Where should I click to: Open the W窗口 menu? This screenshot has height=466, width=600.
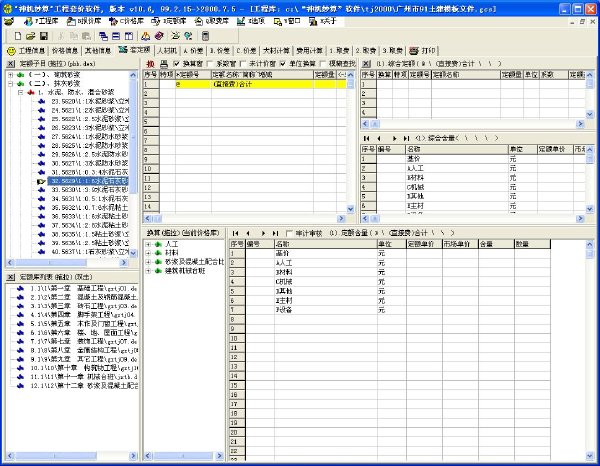287,21
